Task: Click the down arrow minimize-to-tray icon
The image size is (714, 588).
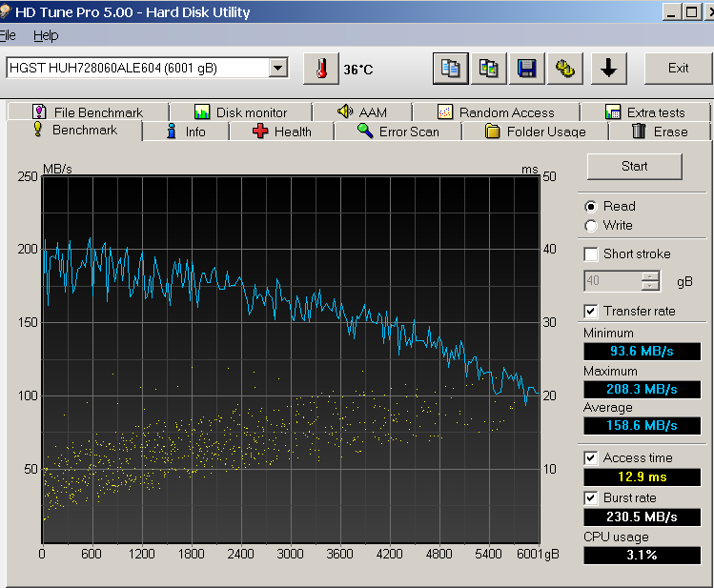Action: (x=609, y=69)
